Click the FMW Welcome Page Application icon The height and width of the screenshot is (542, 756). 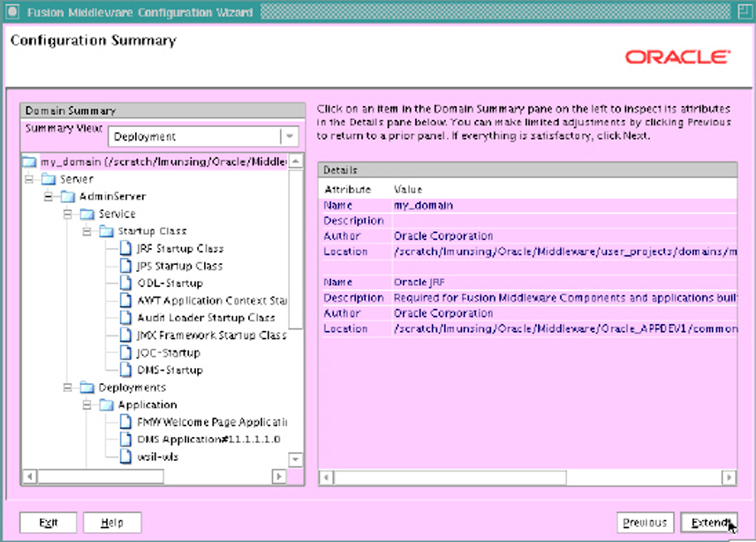point(125,422)
